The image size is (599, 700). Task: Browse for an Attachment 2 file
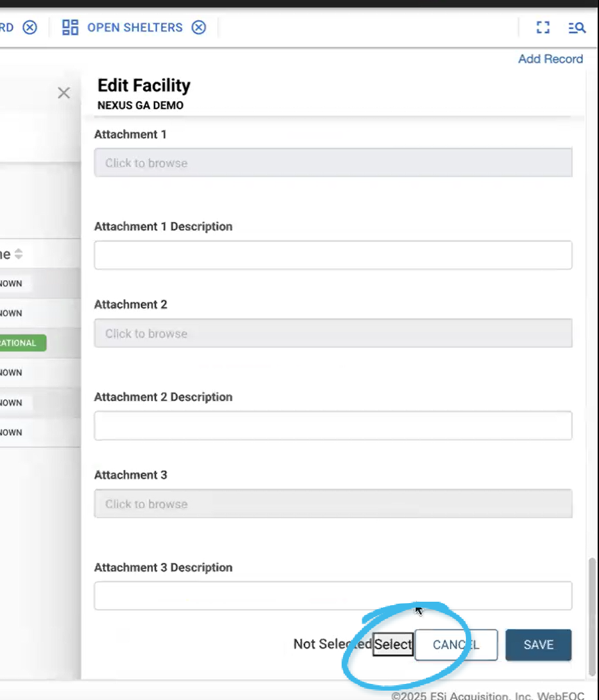[333, 334]
